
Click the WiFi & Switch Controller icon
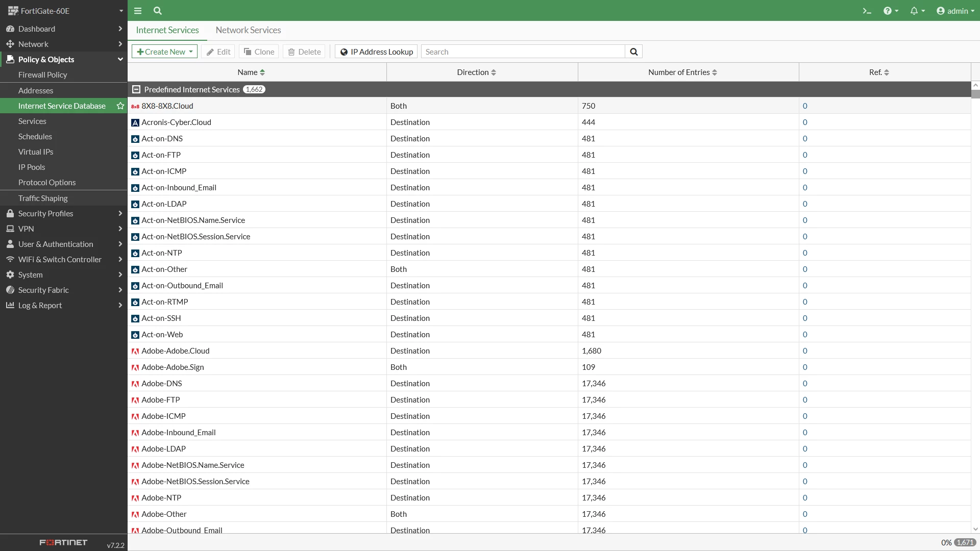(10, 259)
